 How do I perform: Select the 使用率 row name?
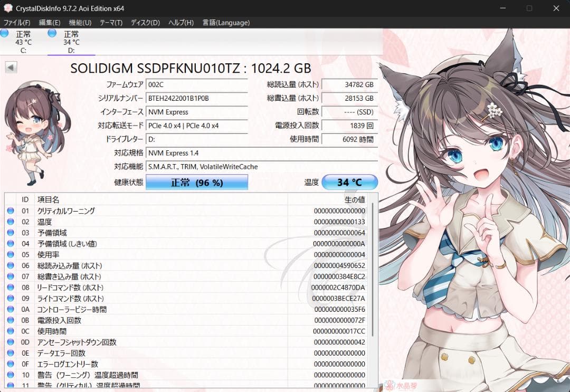(49, 255)
